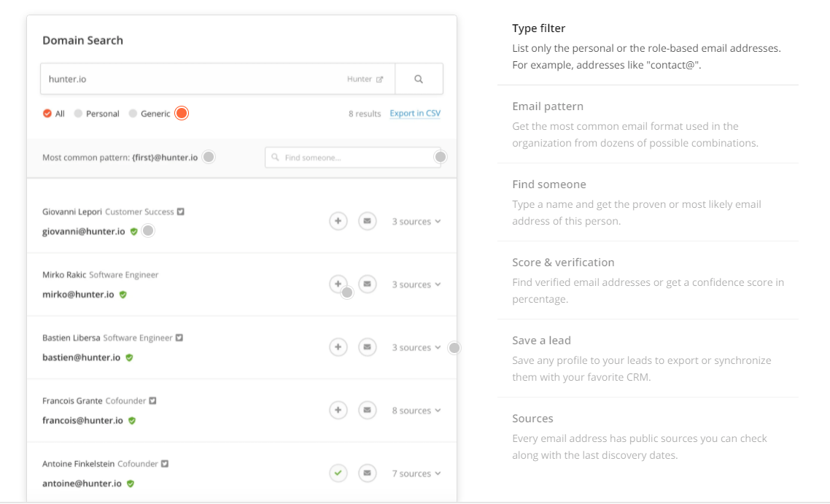Image resolution: width=830 pixels, height=504 pixels.
Task: Open Bastien Libersa's social profile icon
Action: (179, 338)
